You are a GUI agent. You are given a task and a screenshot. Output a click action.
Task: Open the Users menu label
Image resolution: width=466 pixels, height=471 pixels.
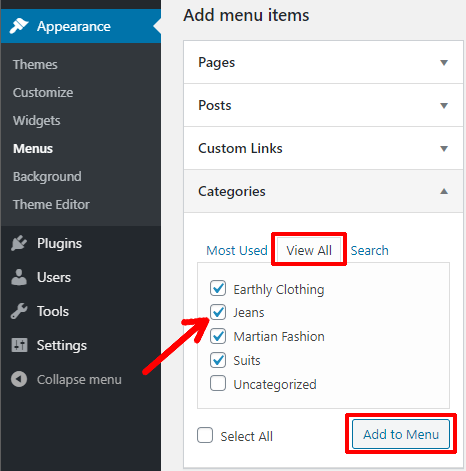[x=54, y=277]
